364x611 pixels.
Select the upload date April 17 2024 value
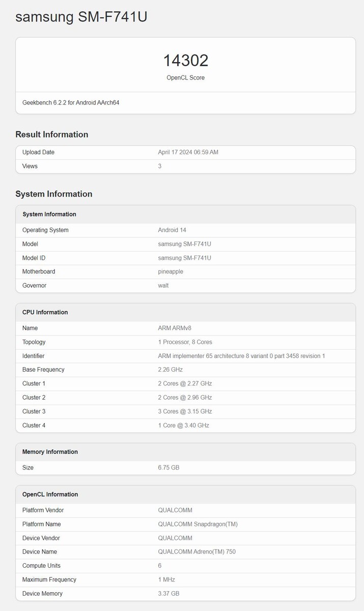coord(188,152)
